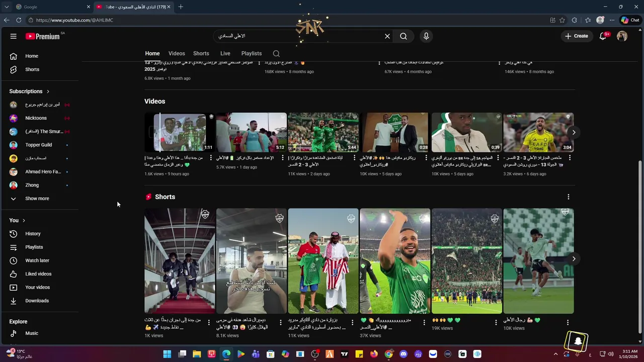This screenshot has height=362, width=644.
Task: Open the jersey exchange short thumbnail
Action: coord(323,261)
